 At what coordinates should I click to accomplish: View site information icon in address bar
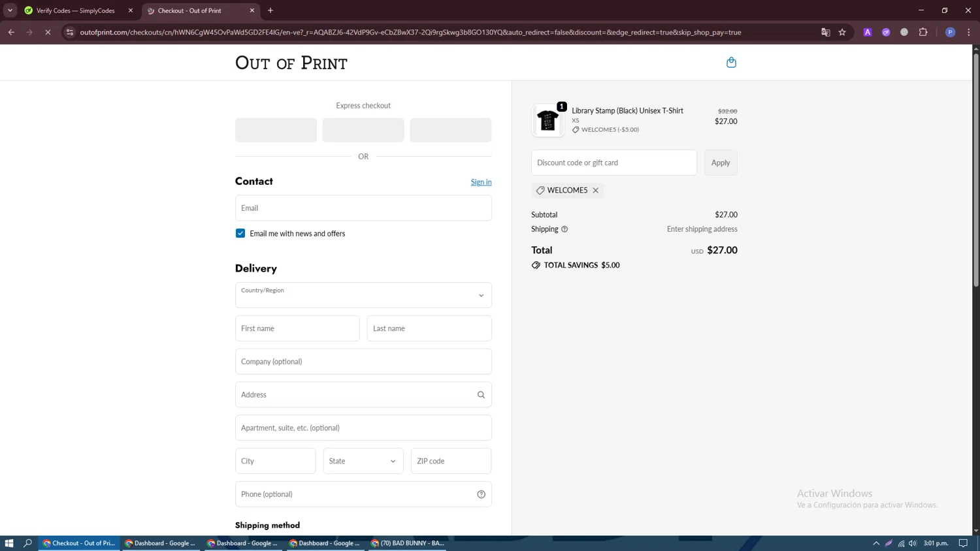tap(70, 32)
